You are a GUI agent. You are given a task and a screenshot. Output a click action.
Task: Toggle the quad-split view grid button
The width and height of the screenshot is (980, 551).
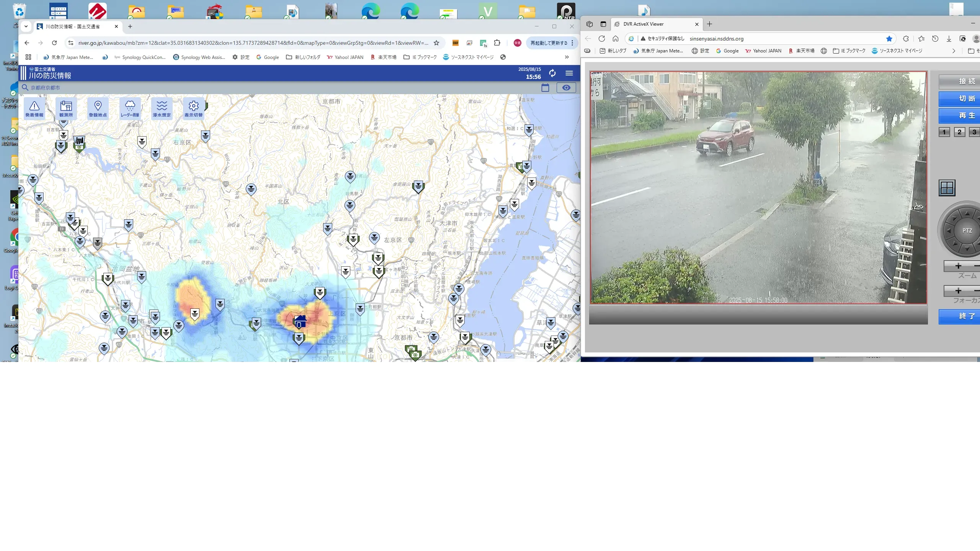tap(947, 188)
